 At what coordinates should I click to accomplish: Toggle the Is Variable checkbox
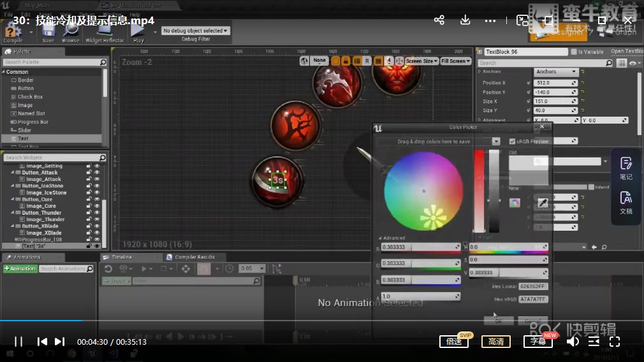(574, 52)
